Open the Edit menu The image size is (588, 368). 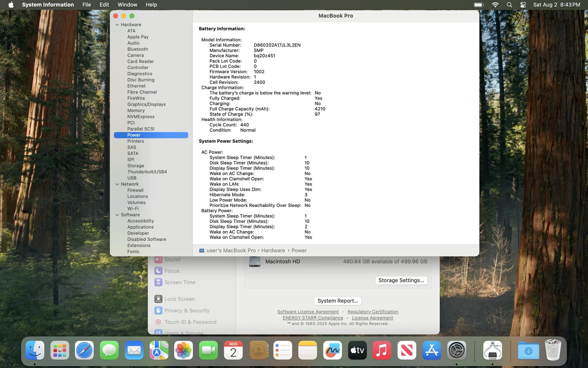[x=104, y=5]
